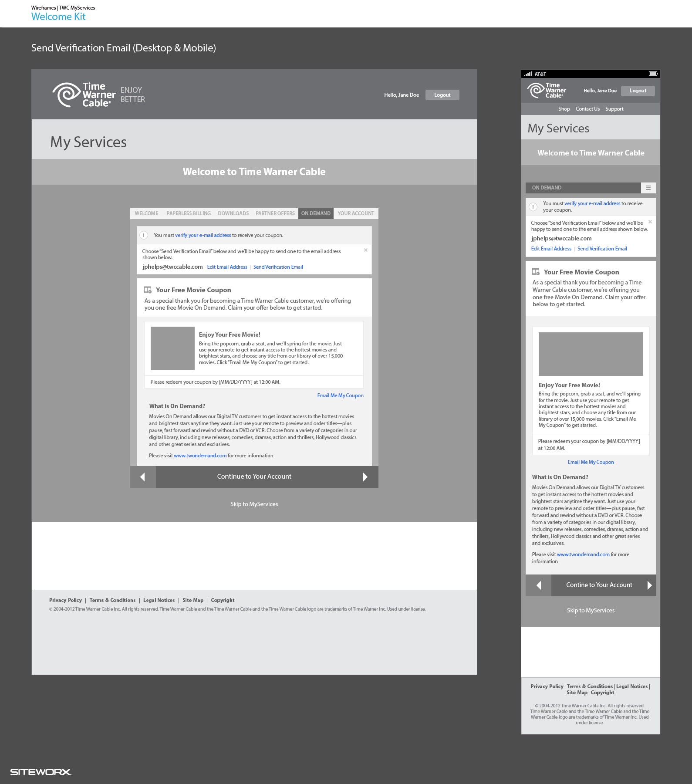
Task: Open desktop www.twondemand.com link
Action: click(200, 456)
